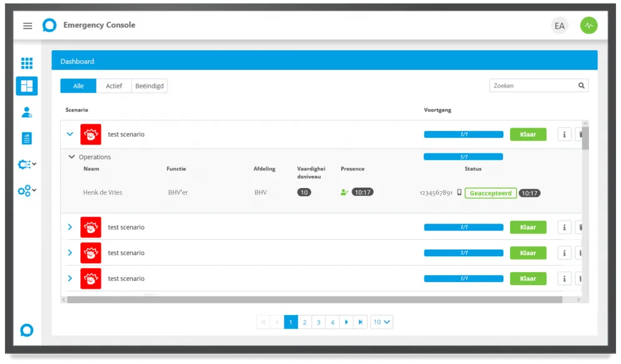Select the Beëindigd filter tab
Image resolution: width=621 pixels, height=364 pixels.
[149, 86]
